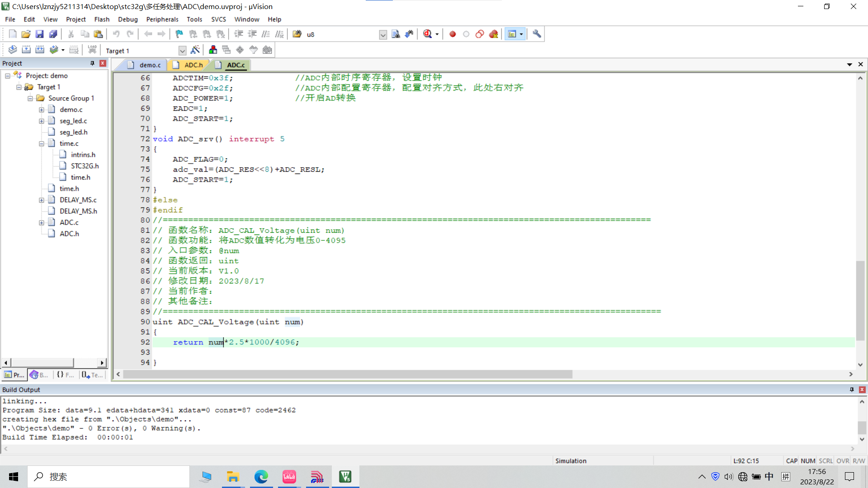Click the Kill all breakpoints icon
The image size is (868, 488).
coord(493,34)
